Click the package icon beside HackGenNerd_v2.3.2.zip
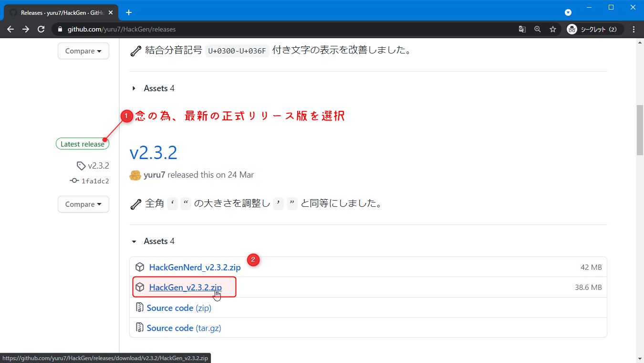 pos(139,267)
